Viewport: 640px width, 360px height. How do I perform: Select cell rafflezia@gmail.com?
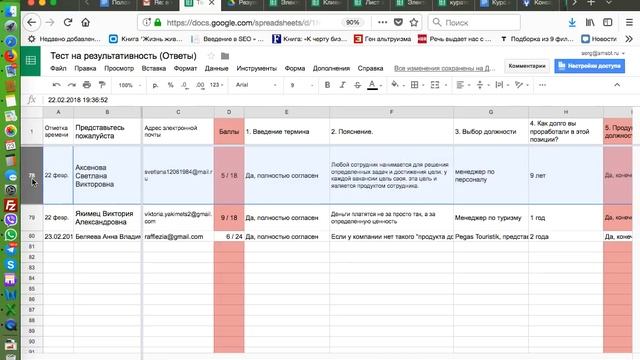(x=178, y=236)
